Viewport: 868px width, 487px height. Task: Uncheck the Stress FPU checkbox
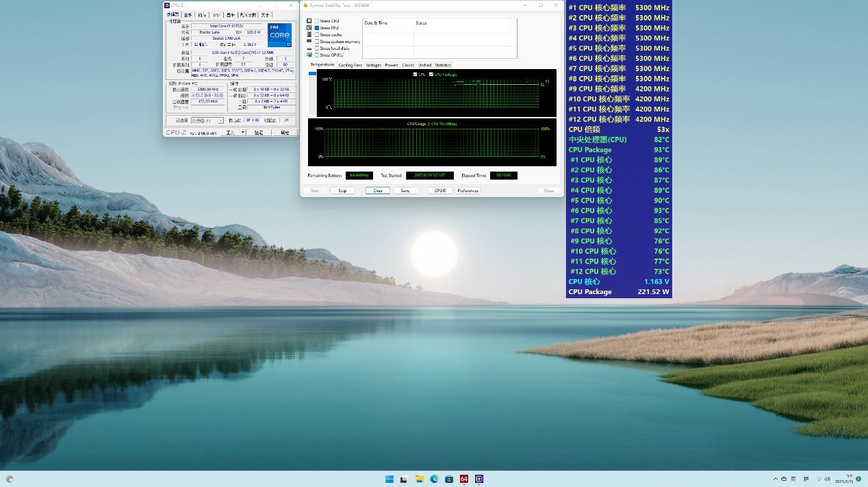pyautogui.click(x=316, y=28)
